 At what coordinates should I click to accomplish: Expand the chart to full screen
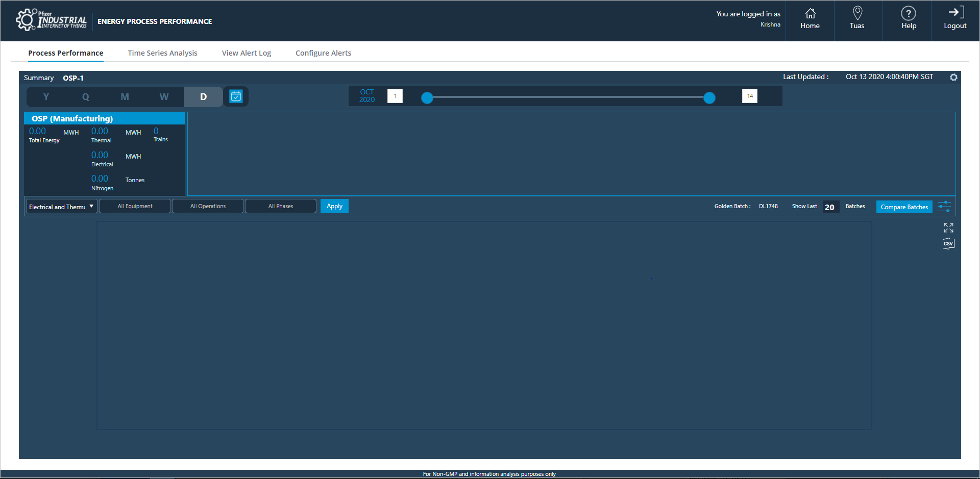coord(948,228)
